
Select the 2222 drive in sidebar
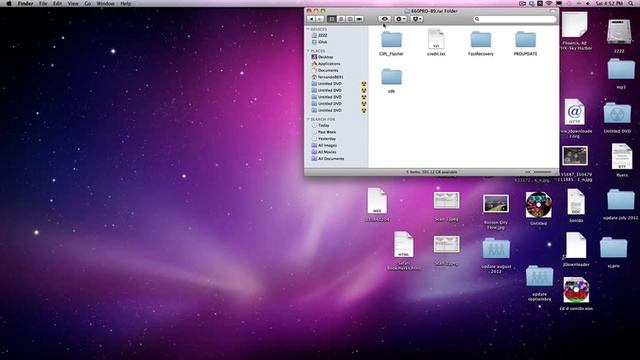tap(320, 36)
